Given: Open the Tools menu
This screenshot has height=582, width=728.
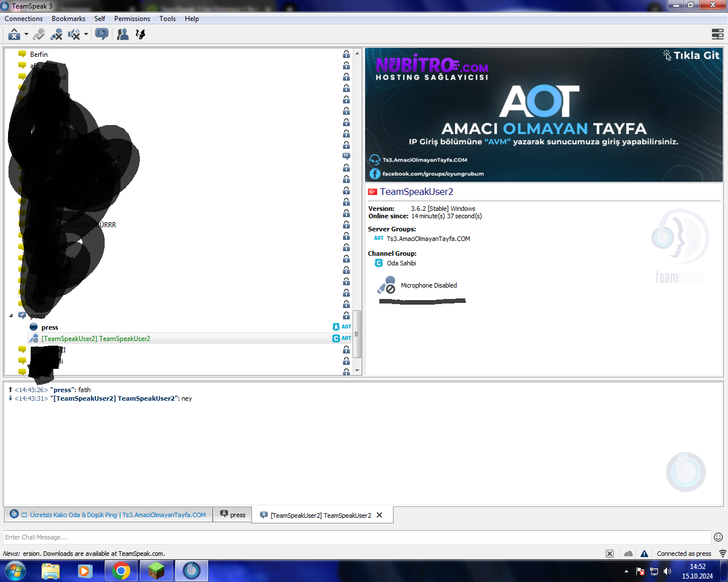Looking at the screenshot, I should 167,19.
